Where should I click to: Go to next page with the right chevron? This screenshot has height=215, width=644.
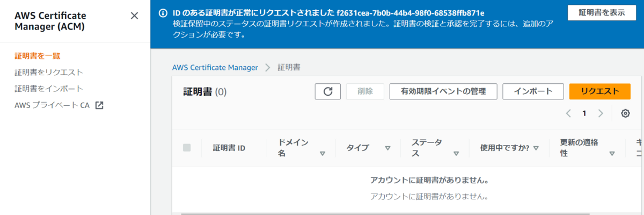[x=601, y=113]
